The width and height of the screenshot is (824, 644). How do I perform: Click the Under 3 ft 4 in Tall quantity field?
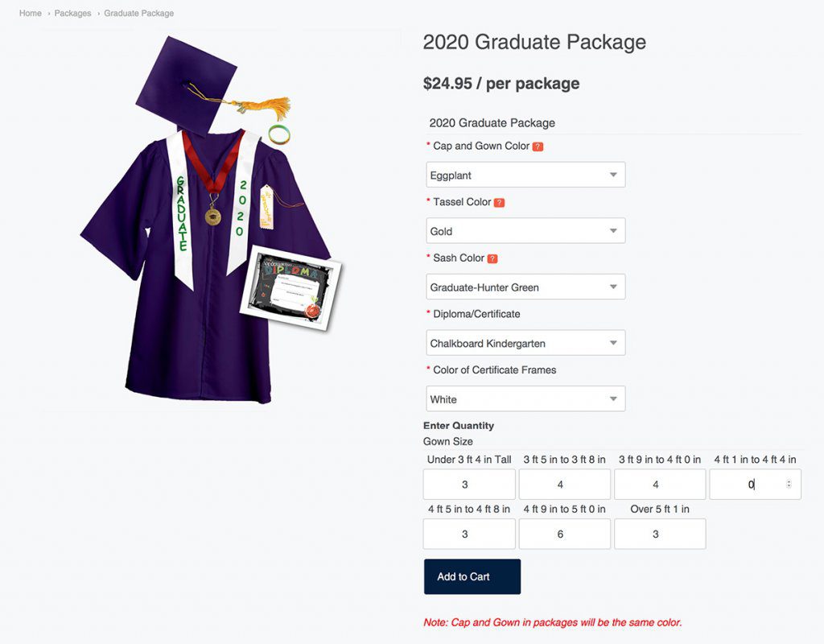[x=469, y=484]
